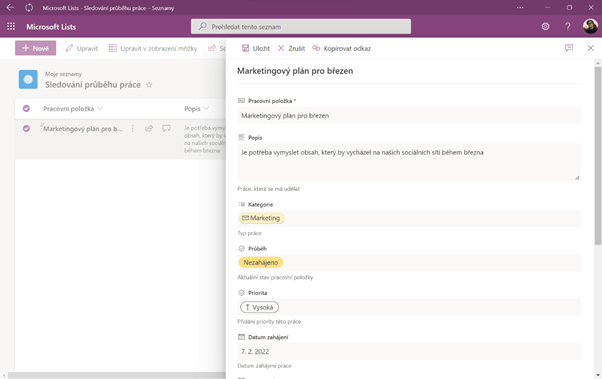Open the Moje seznamy link
Screen dimensions: 602x379
[63, 74]
